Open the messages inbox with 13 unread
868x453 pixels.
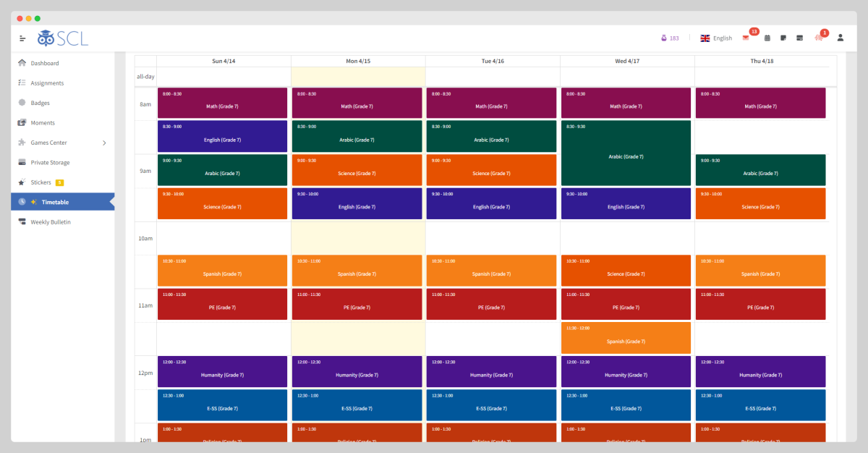coord(745,38)
